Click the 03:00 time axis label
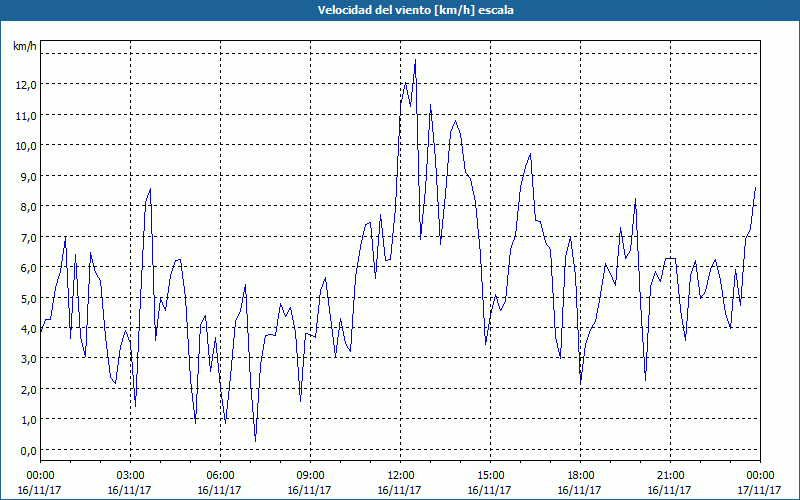Screen dimensions: 800x500 [x=131, y=476]
